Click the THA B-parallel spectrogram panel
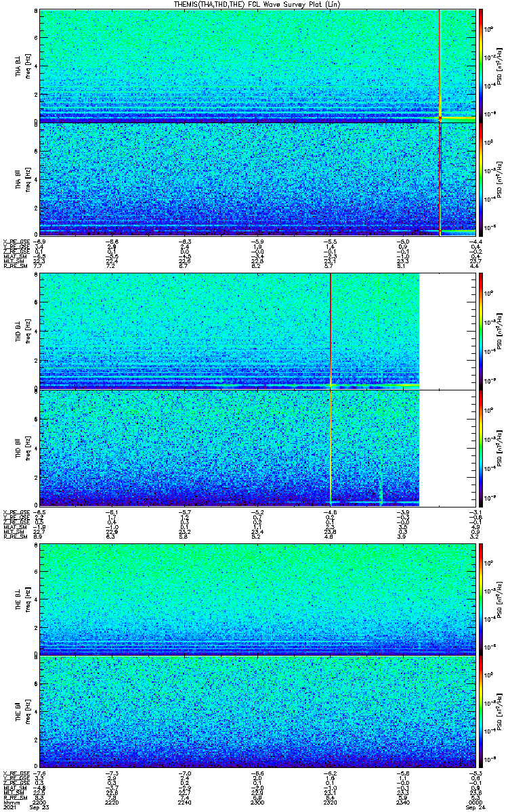This screenshot has height=812, width=508. coord(257,179)
